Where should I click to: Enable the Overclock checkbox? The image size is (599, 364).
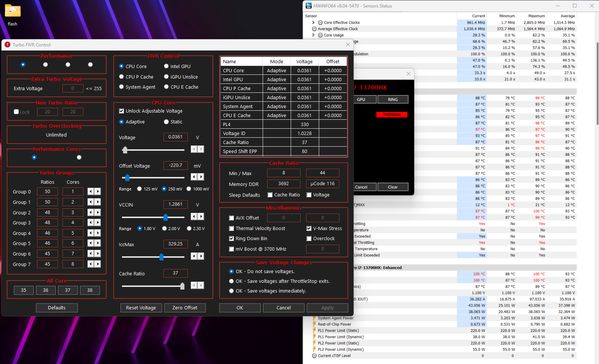[309, 239]
